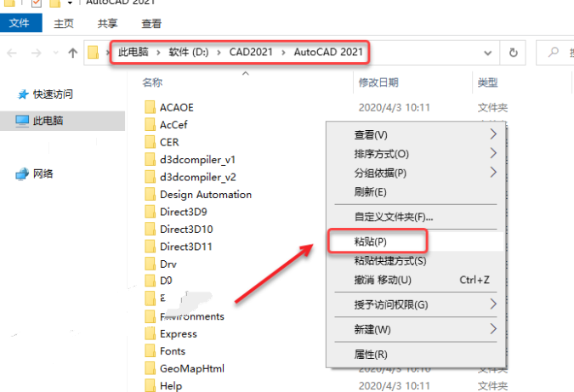Click AutoCAD 2021 breadcrumb segment

tap(328, 52)
